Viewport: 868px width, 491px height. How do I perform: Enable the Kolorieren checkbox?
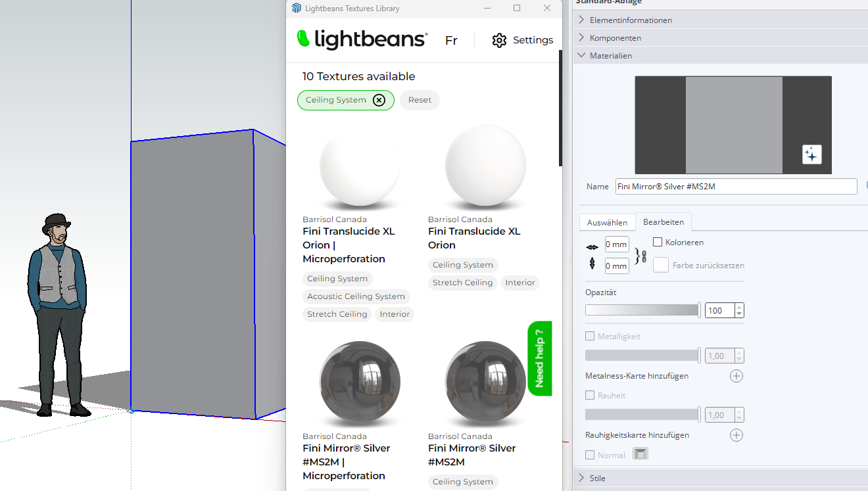pyautogui.click(x=658, y=243)
